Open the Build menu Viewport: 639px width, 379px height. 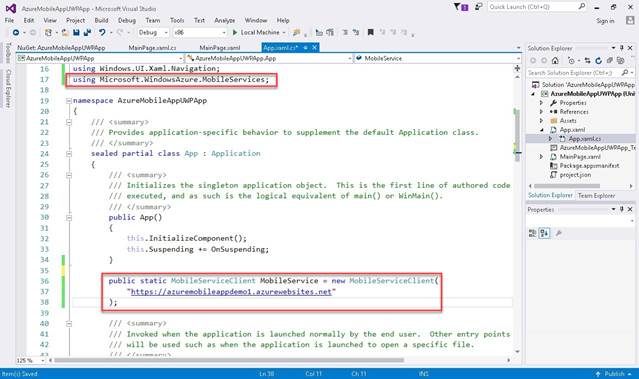click(101, 20)
